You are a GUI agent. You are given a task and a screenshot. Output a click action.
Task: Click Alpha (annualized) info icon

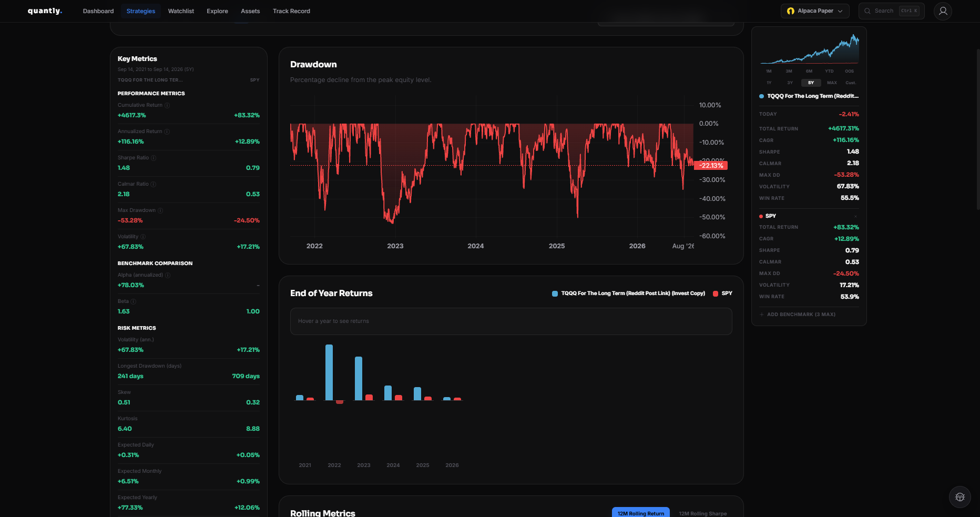(x=168, y=275)
